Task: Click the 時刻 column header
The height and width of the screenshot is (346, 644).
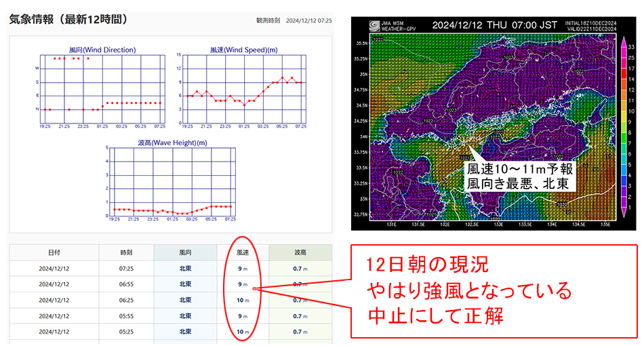Action: click(126, 252)
